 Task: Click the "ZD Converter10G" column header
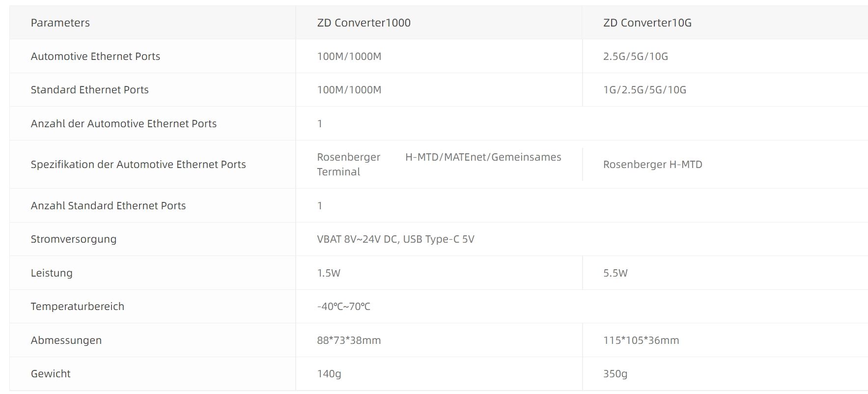pyautogui.click(x=647, y=23)
